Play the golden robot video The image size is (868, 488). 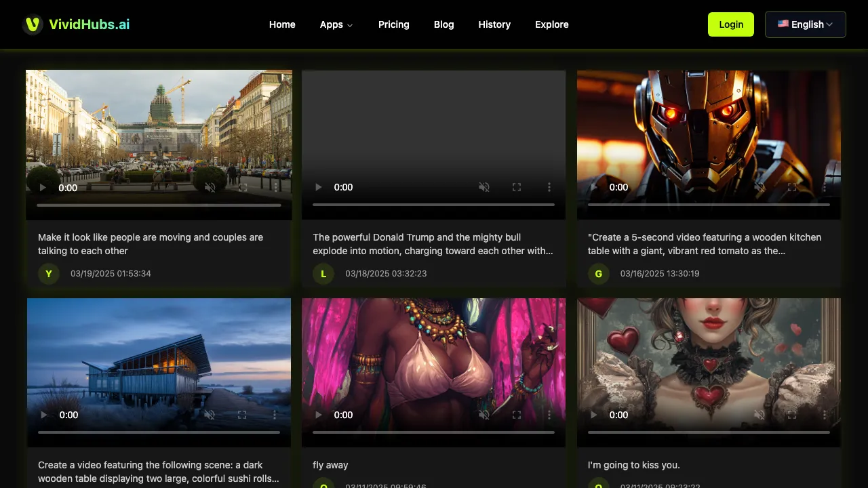[593, 187]
